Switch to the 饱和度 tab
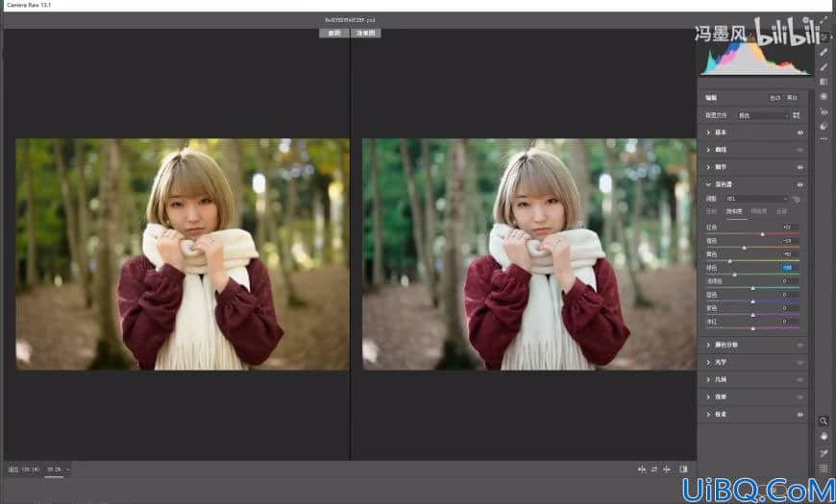 (734, 211)
